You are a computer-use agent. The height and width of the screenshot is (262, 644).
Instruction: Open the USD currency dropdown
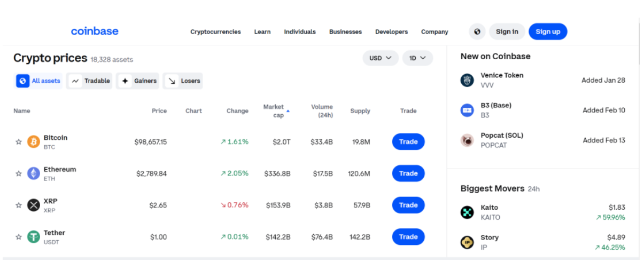pos(381,58)
